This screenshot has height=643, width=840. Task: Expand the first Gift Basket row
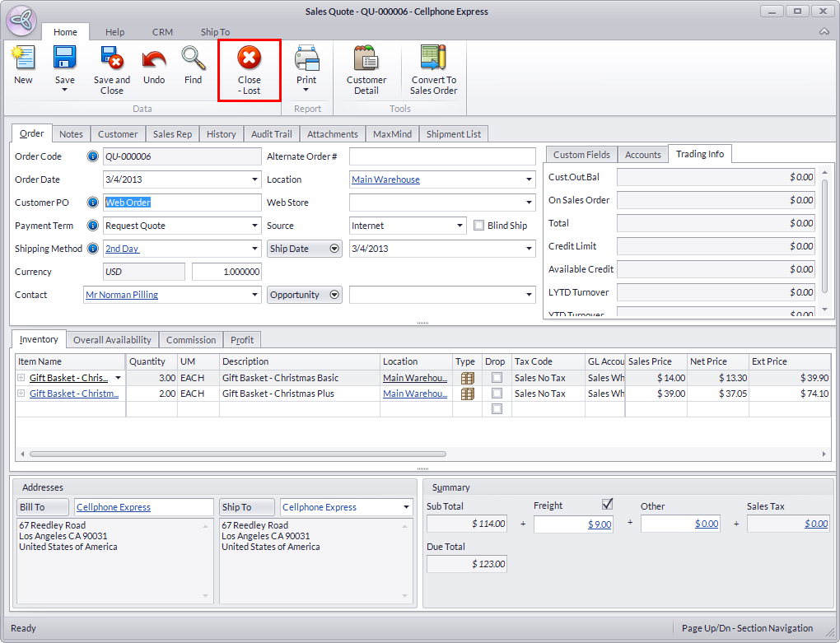[x=21, y=378]
